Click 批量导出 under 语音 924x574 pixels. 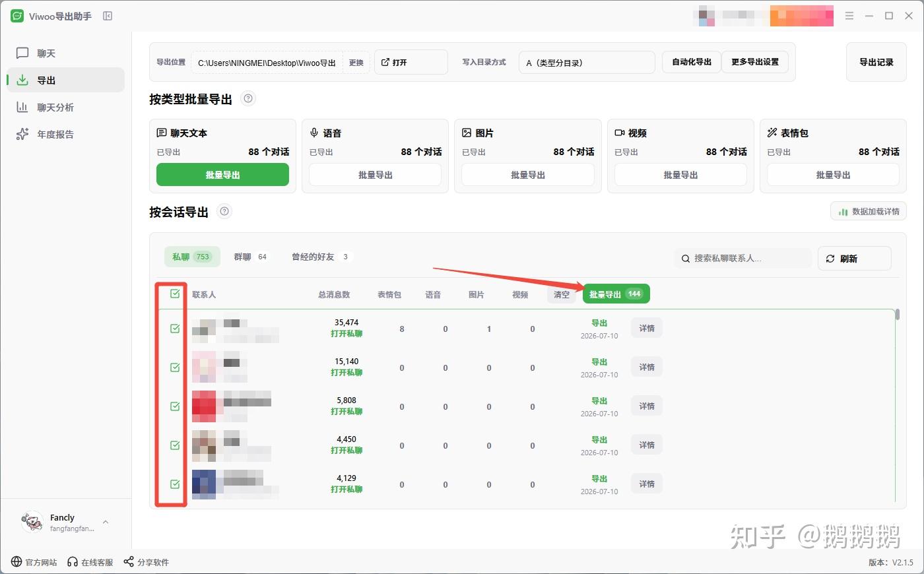point(375,175)
